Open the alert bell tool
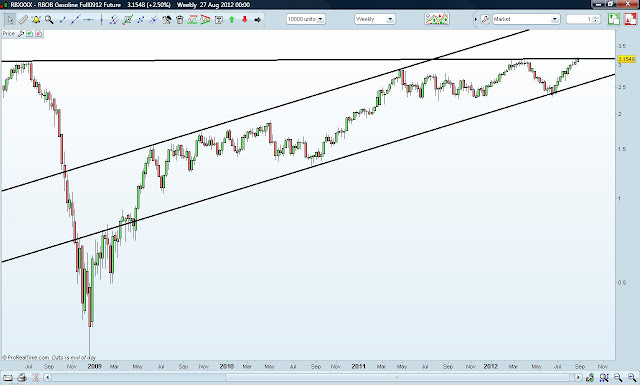This screenshot has width=640, height=385. click(36, 20)
